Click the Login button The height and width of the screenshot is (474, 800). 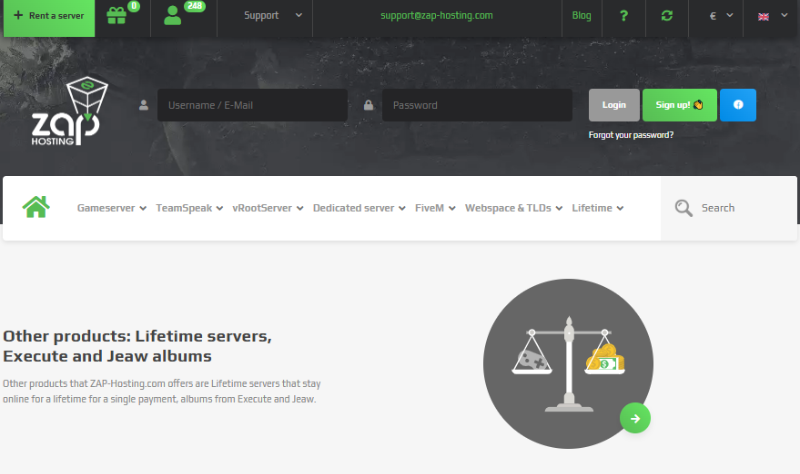tap(614, 105)
